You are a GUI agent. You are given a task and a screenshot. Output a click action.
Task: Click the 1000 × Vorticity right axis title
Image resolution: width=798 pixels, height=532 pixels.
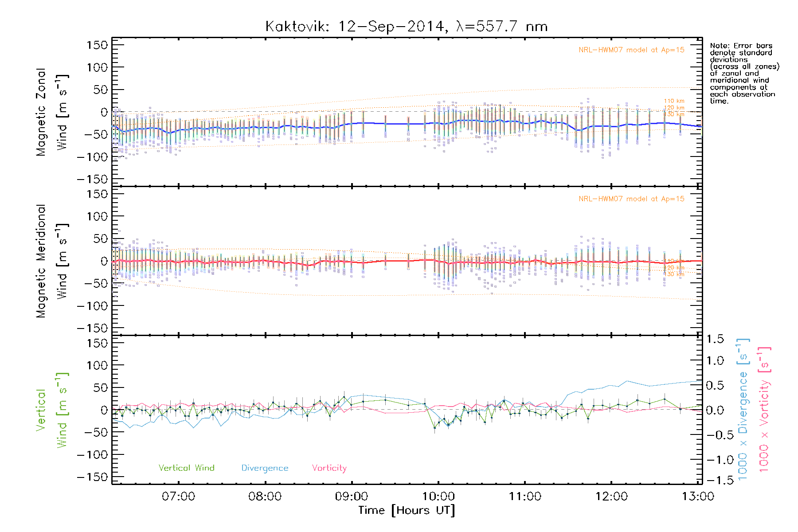[764, 410]
